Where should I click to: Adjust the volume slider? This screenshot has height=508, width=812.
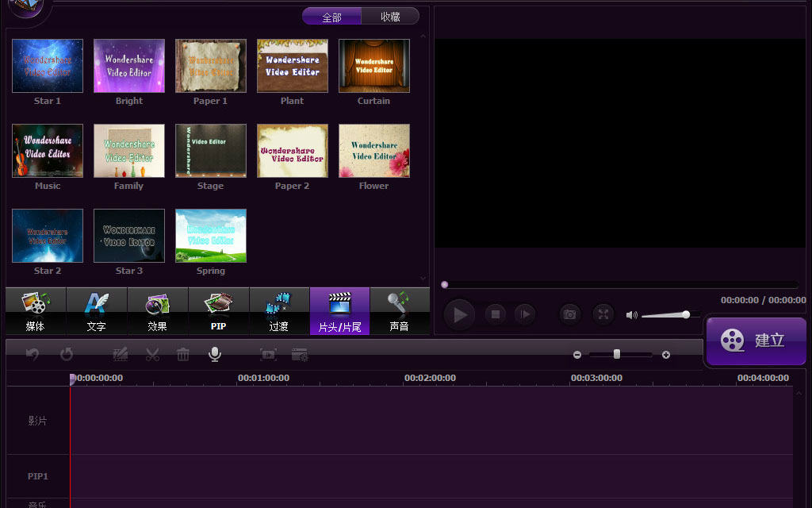click(x=671, y=314)
